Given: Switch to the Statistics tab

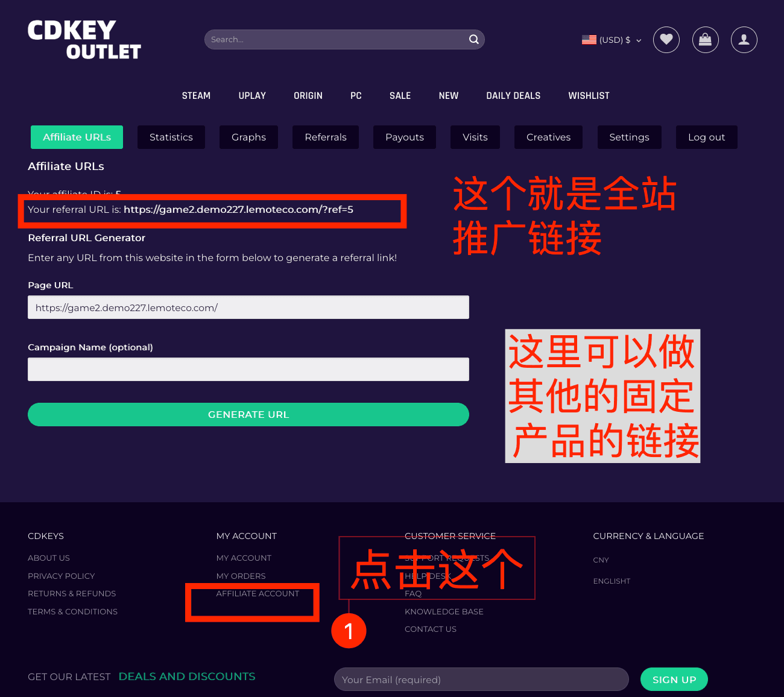Looking at the screenshot, I should 171,137.
